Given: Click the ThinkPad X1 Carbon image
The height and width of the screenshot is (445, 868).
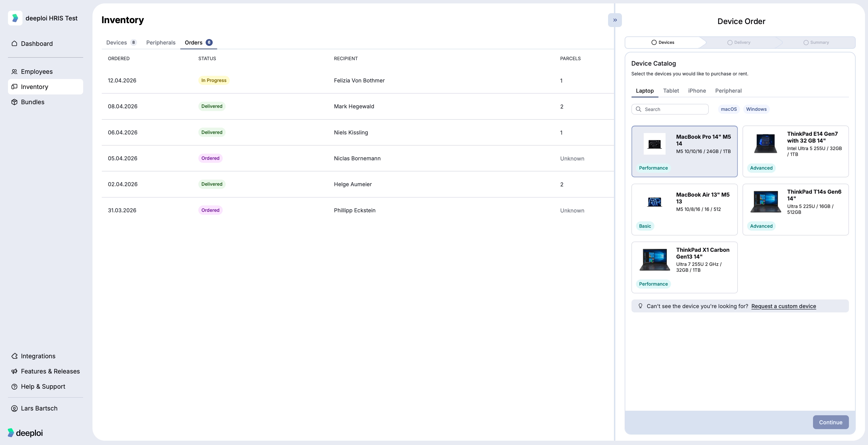Looking at the screenshot, I should pyautogui.click(x=654, y=260).
